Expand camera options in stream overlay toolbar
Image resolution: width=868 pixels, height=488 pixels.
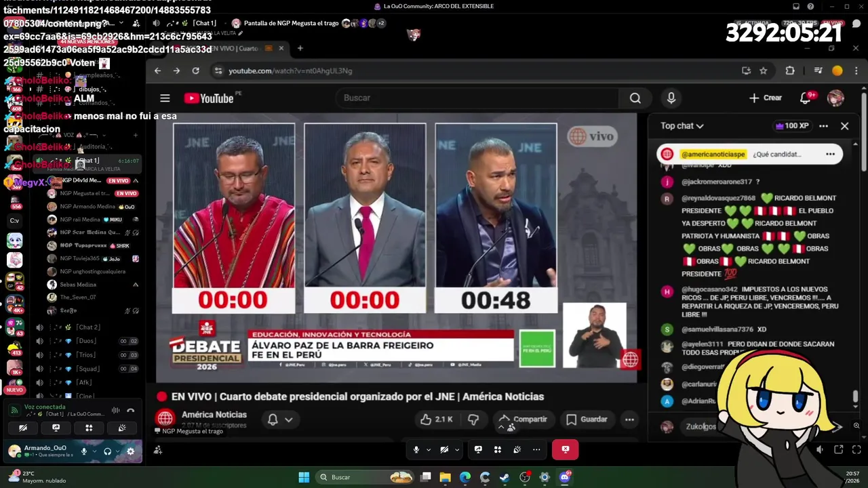pos(456,449)
